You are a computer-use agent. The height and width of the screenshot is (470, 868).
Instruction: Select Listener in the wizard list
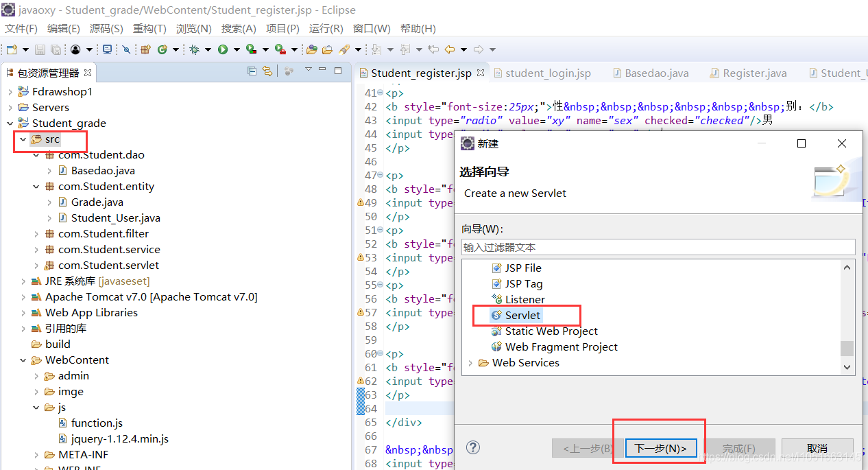(x=525, y=300)
